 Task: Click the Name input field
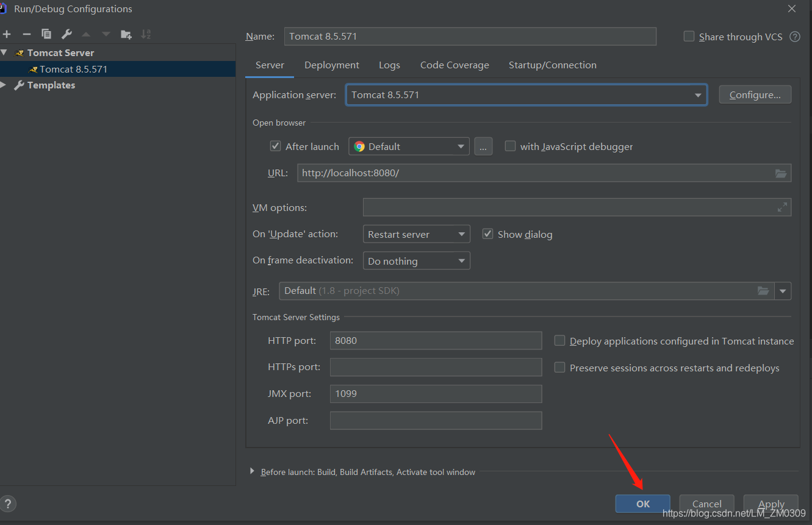470,37
